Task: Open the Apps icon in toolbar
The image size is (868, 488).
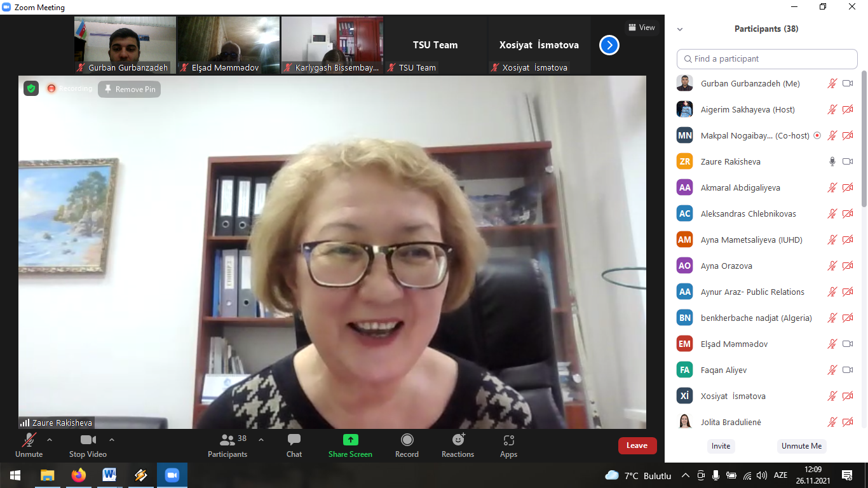Action: click(x=508, y=440)
